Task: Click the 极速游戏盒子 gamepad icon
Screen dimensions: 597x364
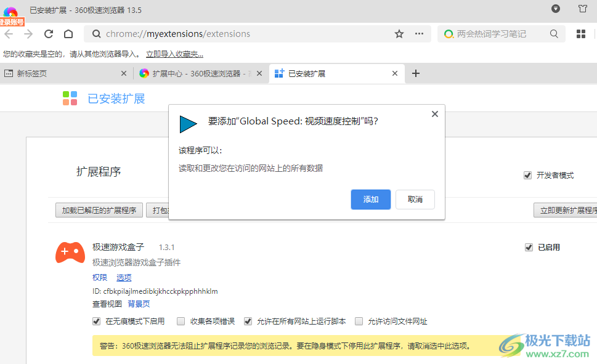Action: 70,253
